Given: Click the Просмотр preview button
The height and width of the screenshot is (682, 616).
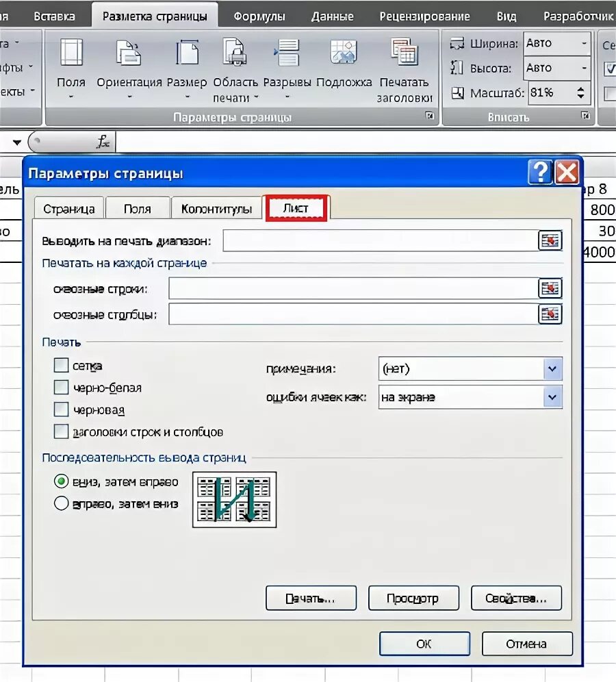Looking at the screenshot, I should tap(413, 598).
